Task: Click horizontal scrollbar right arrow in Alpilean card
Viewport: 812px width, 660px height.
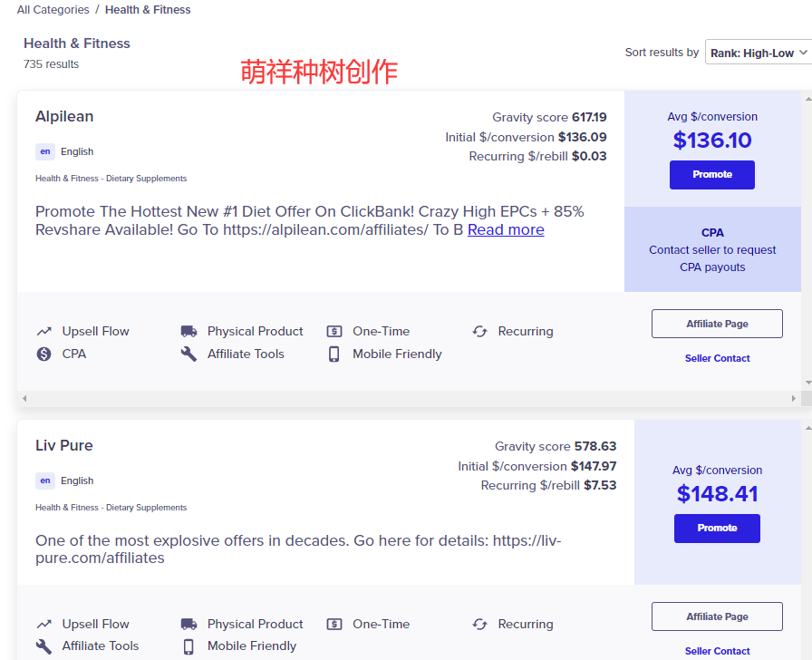Action: pos(793,398)
